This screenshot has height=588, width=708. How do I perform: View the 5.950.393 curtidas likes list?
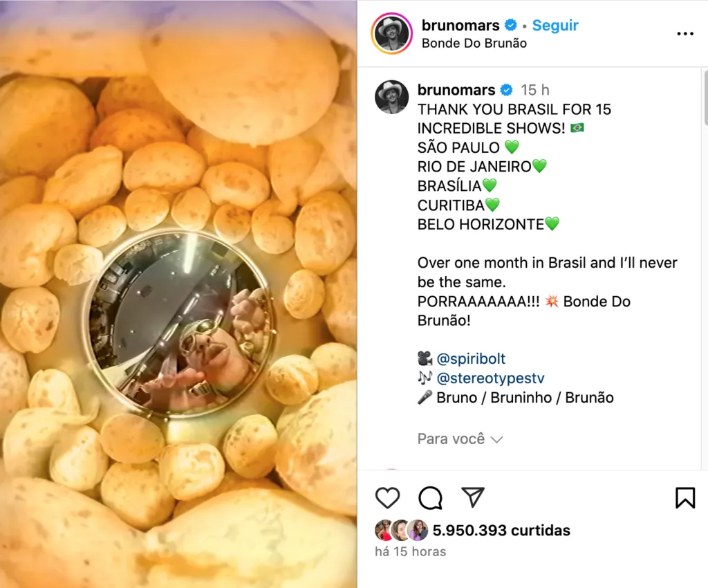pos(501,530)
